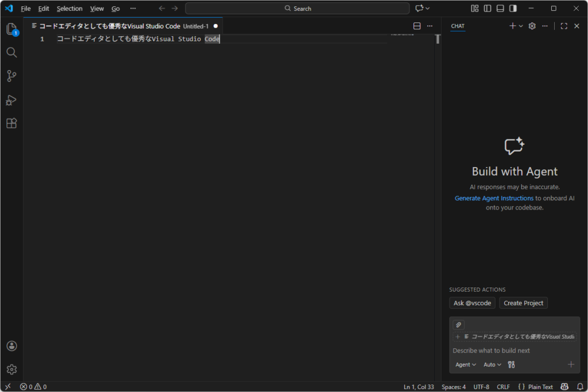Click the attach context paperclip in the chat input
This screenshot has height=392, width=588.
click(458, 324)
